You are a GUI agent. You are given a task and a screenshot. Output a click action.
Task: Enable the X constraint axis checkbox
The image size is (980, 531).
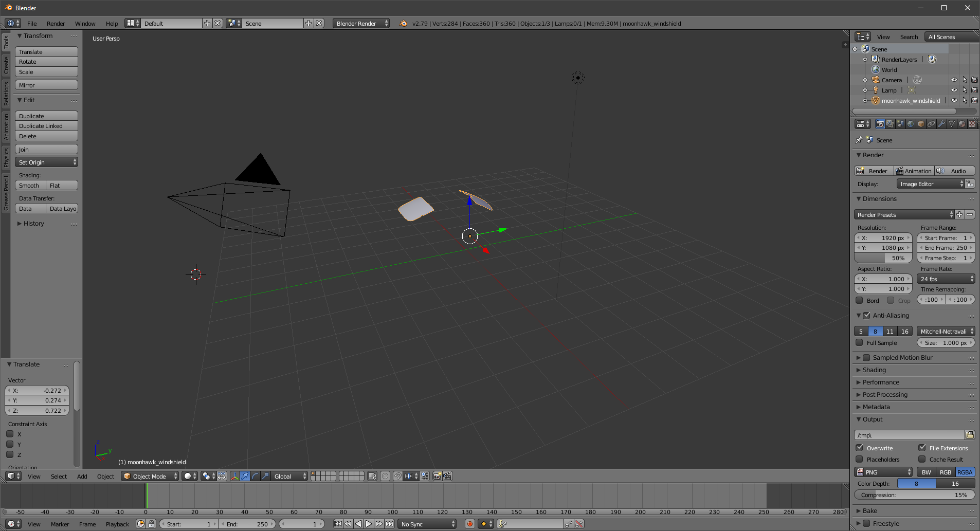coord(10,434)
